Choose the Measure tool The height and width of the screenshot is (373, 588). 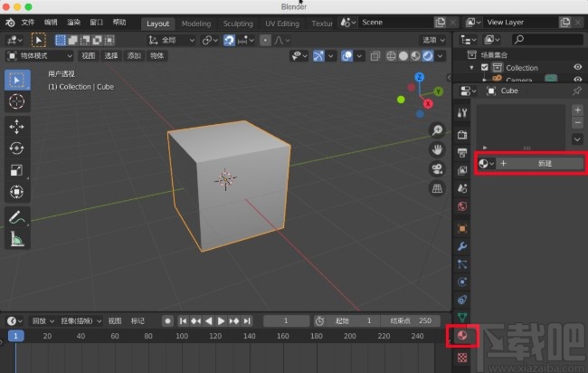(x=16, y=238)
